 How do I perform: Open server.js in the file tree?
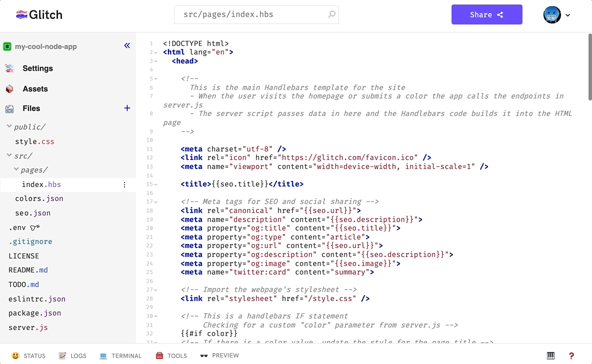click(x=28, y=327)
